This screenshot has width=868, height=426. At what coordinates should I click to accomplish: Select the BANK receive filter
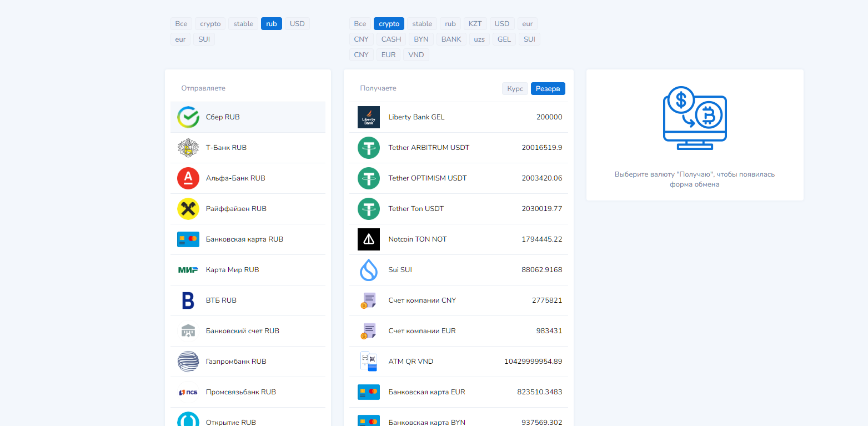(451, 39)
